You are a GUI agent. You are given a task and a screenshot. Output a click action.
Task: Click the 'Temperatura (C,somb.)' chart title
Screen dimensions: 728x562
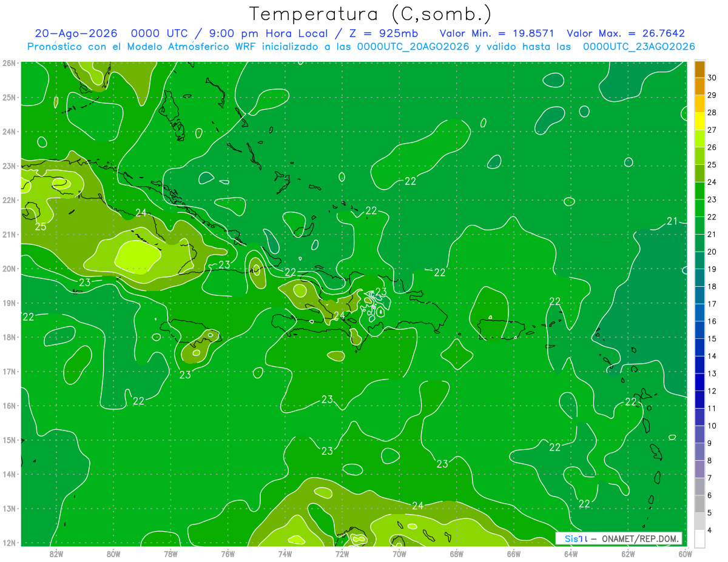(371, 14)
